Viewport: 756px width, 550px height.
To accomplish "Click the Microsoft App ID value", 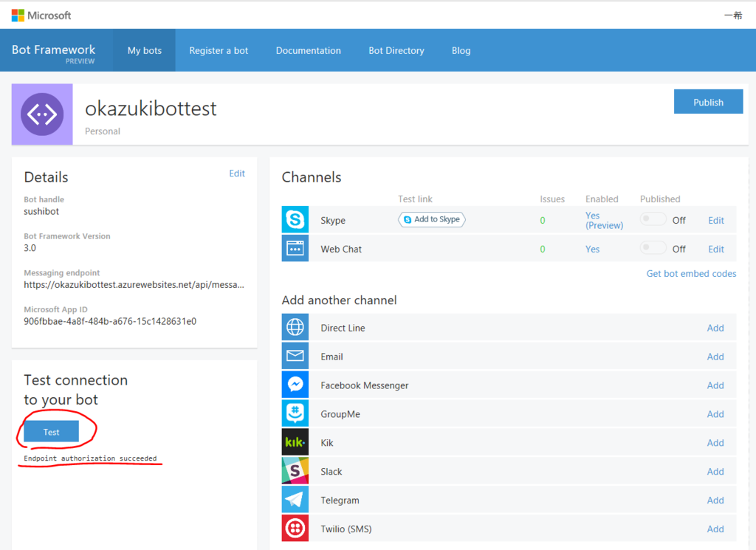I will [110, 321].
